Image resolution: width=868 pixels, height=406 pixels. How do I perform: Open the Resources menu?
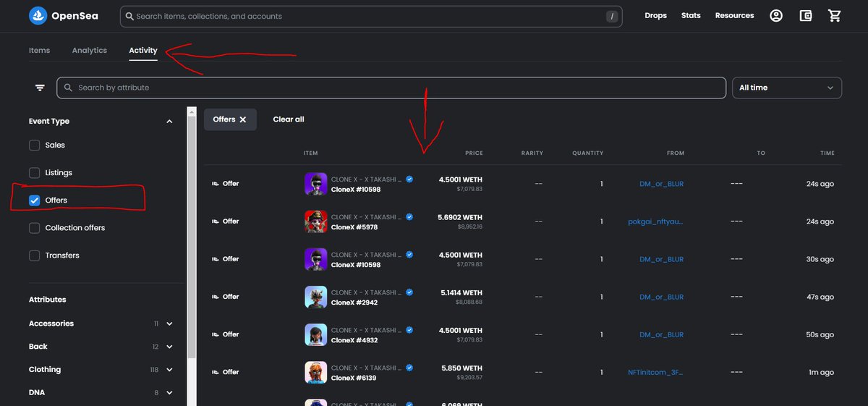[x=734, y=15]
